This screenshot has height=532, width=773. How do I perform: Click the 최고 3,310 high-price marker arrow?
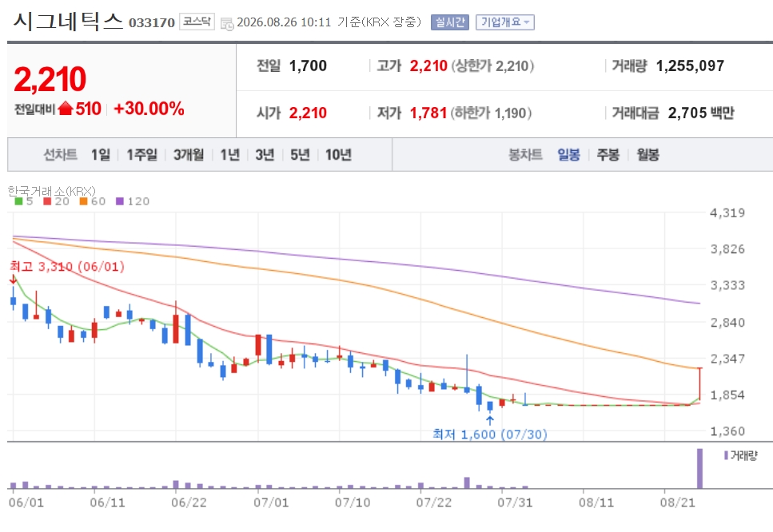pos(14,280)
